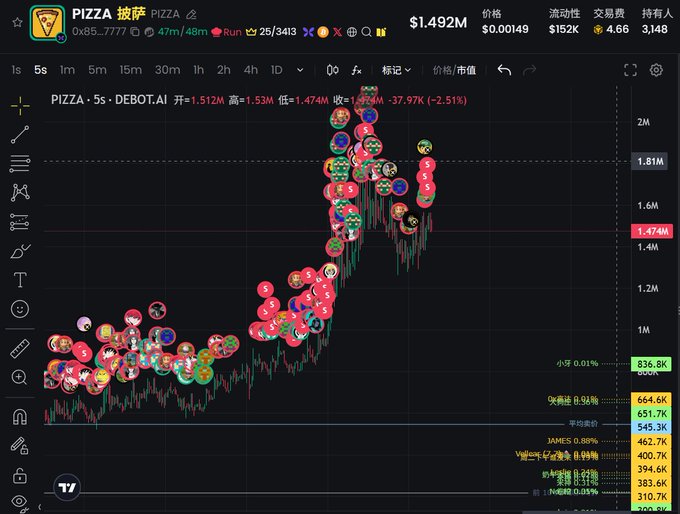680x514 pixels.
Task: Open crown ranking 25/3413
Action: [271, 32]
